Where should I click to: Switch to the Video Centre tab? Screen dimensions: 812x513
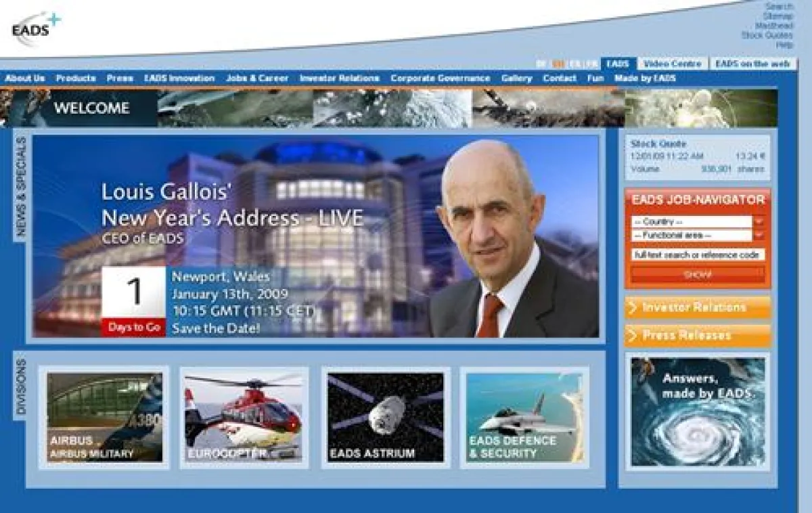[x=673, y=64]
